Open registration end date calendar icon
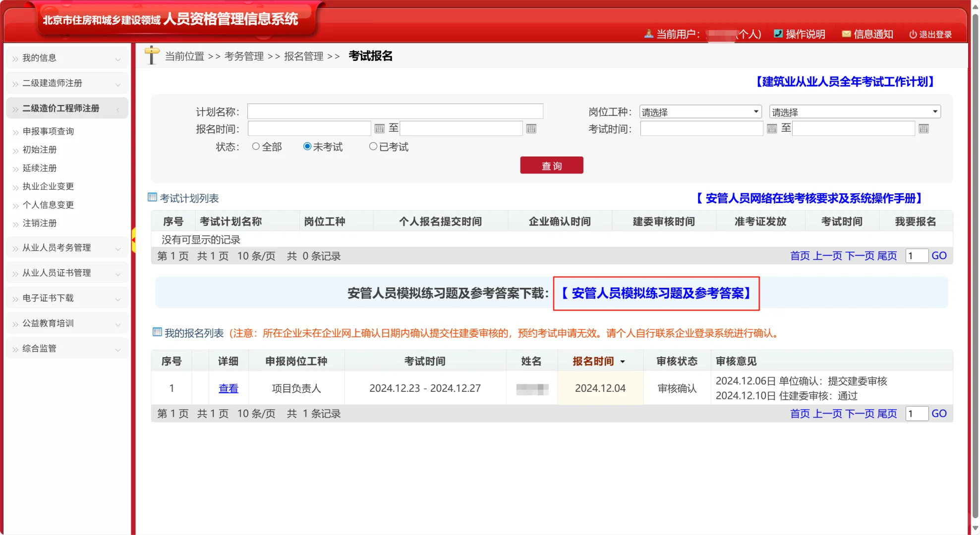980x535 pixels. tap(531, 129)
